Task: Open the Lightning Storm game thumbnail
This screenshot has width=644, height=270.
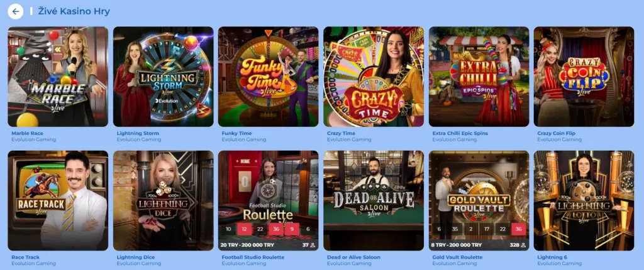Action: pyautogui.click(x=163, y=77)
